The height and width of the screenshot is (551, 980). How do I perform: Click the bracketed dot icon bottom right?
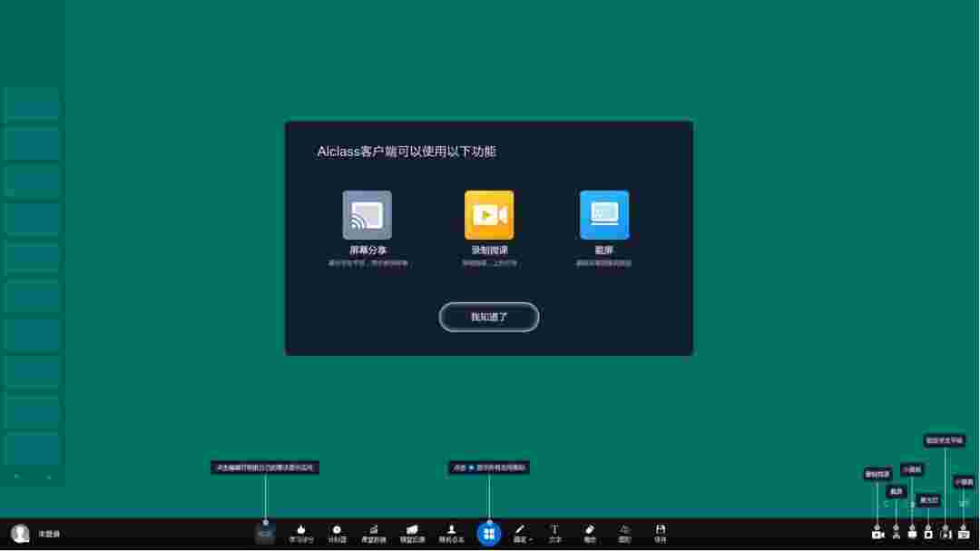(946, 534)
